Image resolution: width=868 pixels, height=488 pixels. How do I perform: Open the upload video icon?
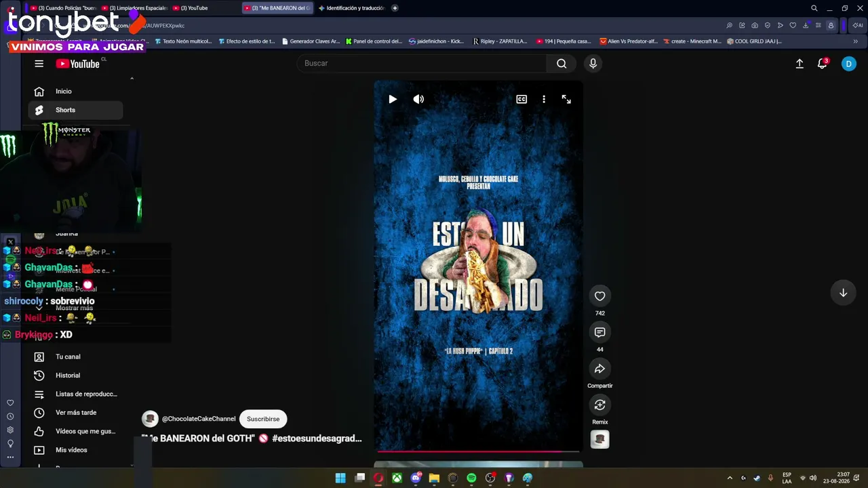click(800, 64)
